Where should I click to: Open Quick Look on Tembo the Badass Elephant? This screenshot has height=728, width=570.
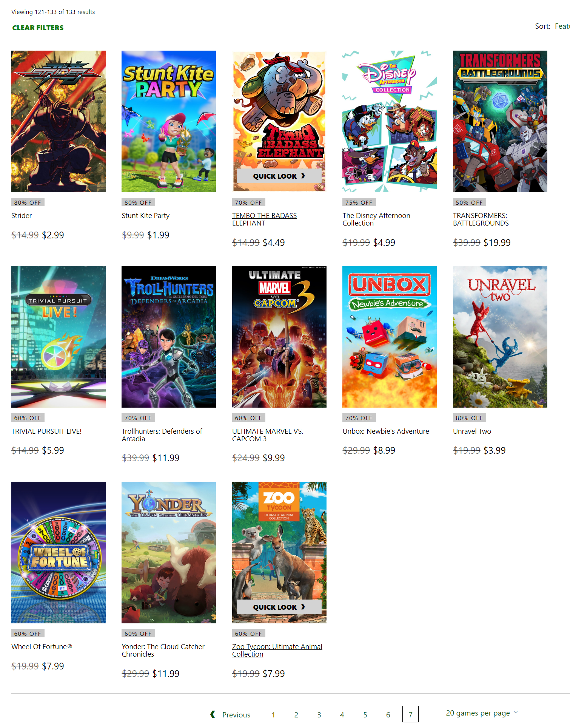(279, 176)
